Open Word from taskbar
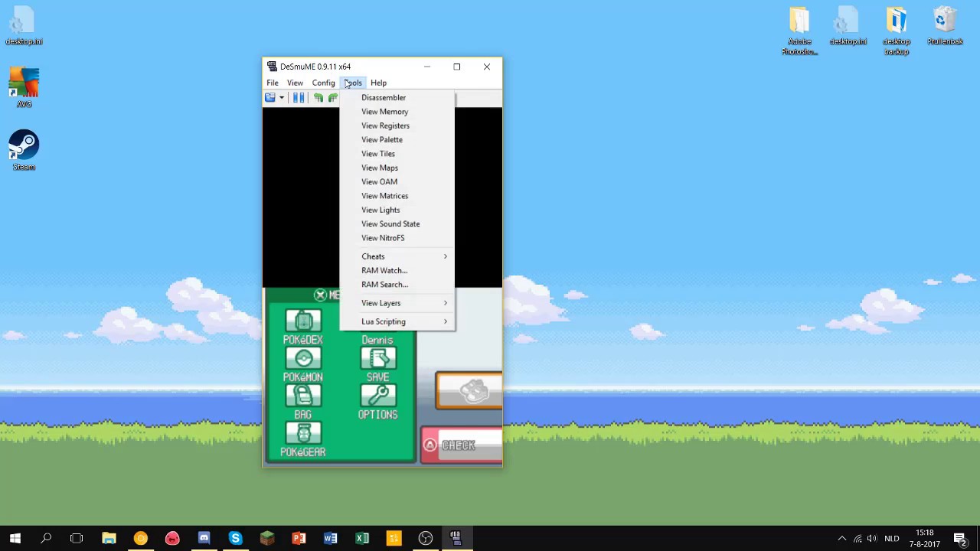 [x=330, y=539]
